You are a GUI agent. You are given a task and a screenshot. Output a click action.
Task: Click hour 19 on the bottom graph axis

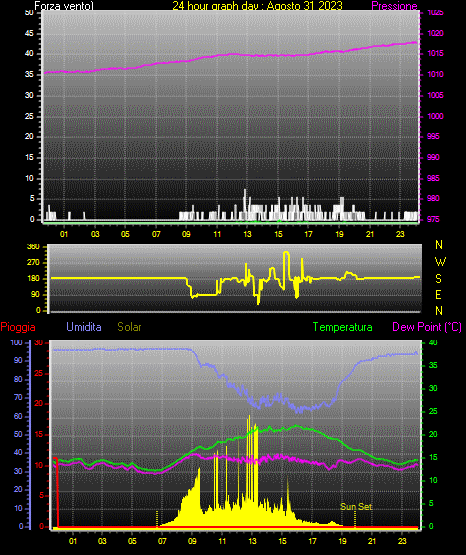pos(342,541)
